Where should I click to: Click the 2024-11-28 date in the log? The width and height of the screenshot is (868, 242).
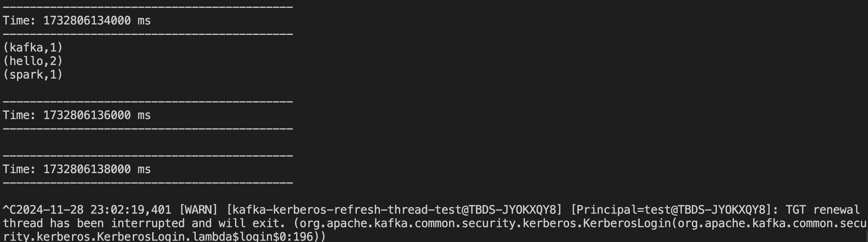point(50,210)
